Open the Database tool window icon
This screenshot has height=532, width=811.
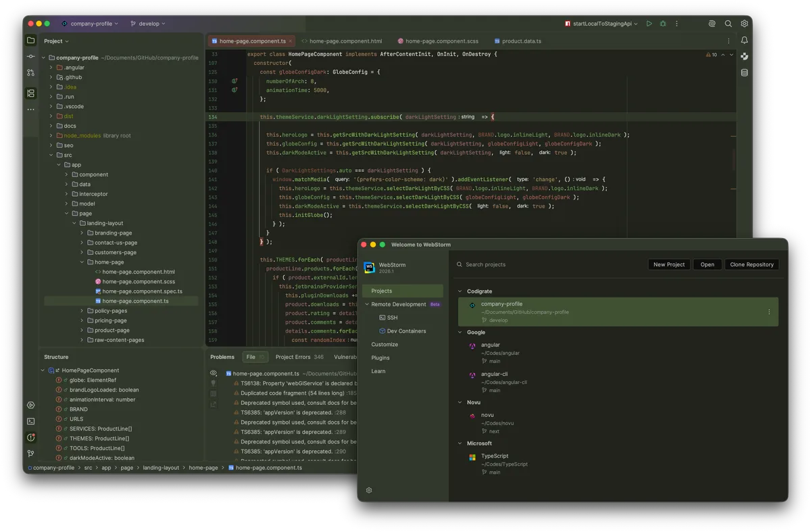coord(744,72)
